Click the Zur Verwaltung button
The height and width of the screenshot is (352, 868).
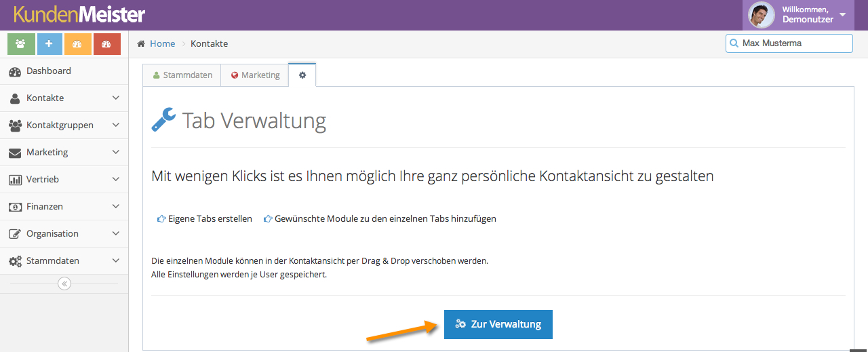[498, 324]
